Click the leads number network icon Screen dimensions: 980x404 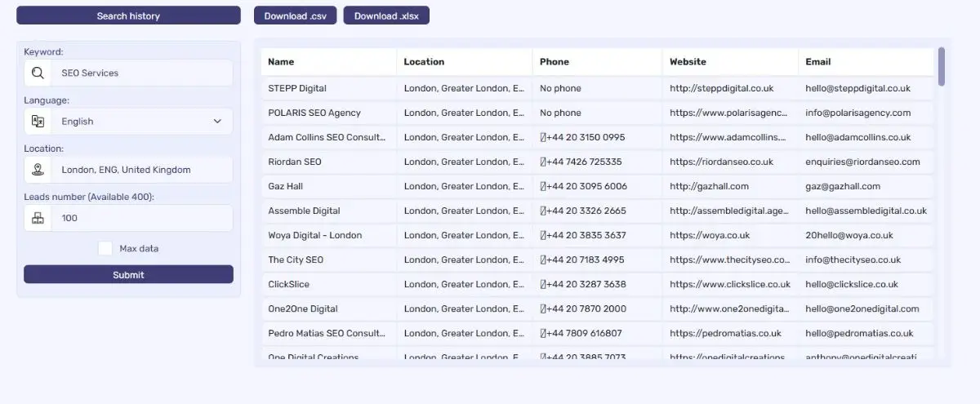coord(38,218)
